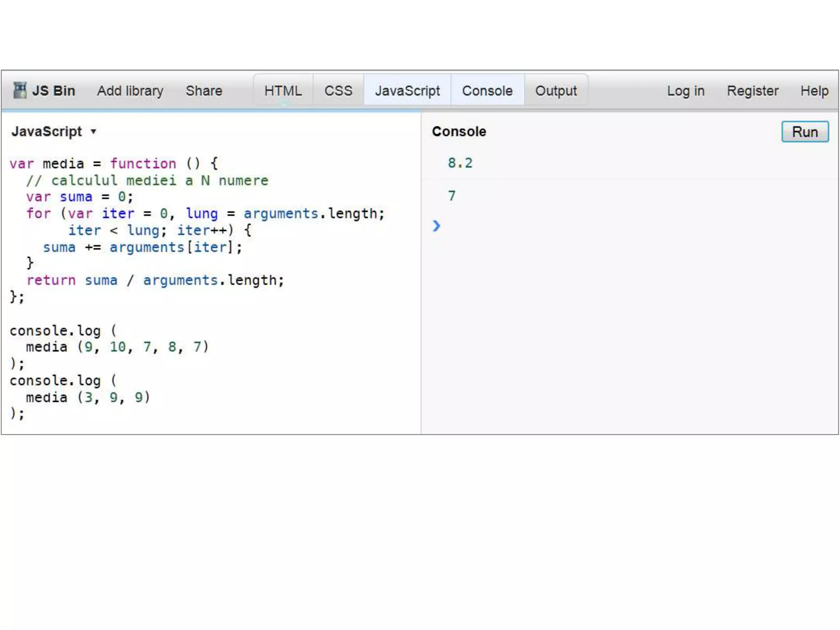Toggle the Output panel tab

click(x=556, y=91)
